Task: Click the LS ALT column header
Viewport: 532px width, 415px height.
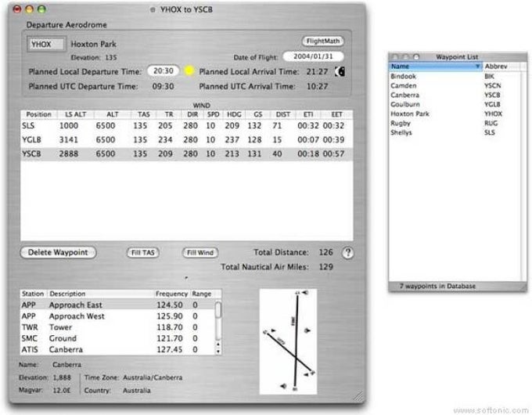Action: (76, 114)
